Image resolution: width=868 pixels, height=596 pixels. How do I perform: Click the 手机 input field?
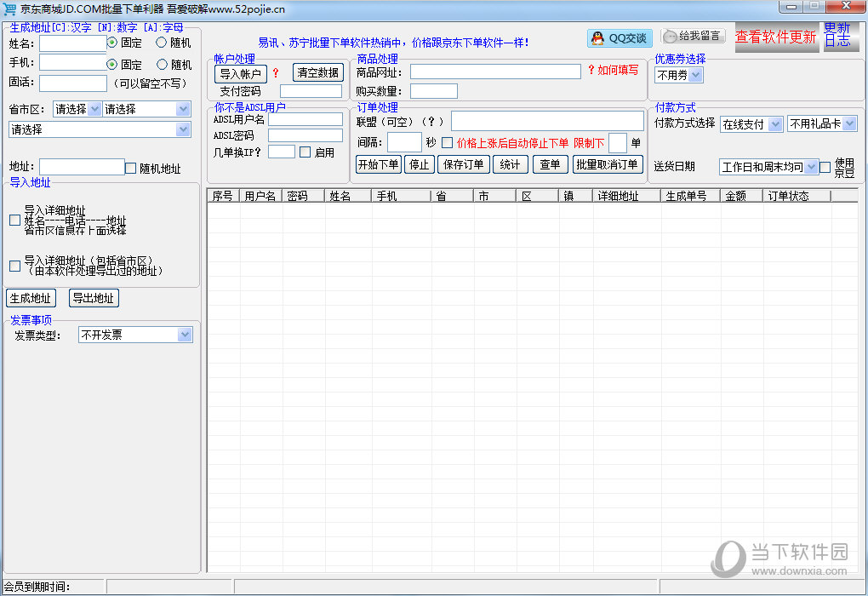click(x=73, y=62)
